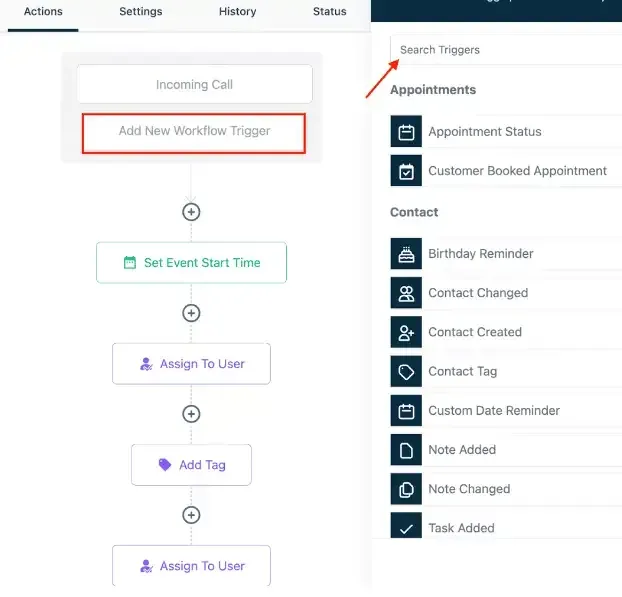Choose the Contact Created icon
Image resolution: width=622 pixels, height=597 pixels.
406,332
